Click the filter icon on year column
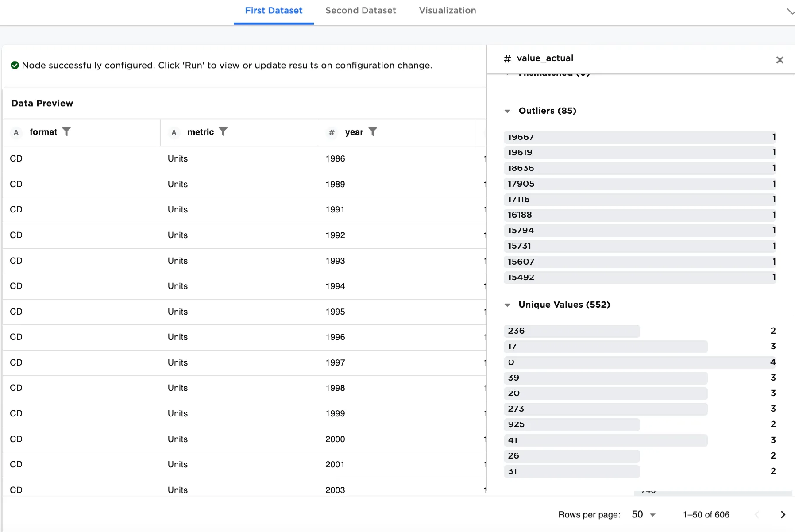 373,132
